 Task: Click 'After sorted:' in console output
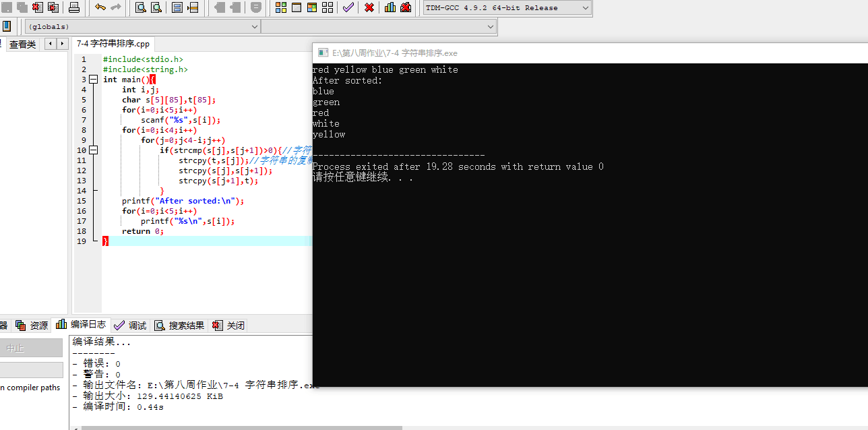[x=348, y=81]
